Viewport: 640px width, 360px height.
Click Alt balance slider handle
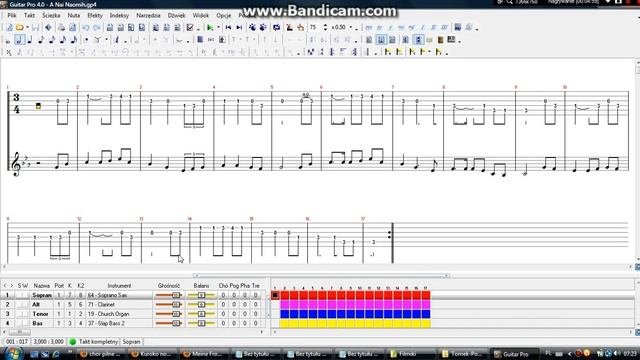(x=201, y=304)
